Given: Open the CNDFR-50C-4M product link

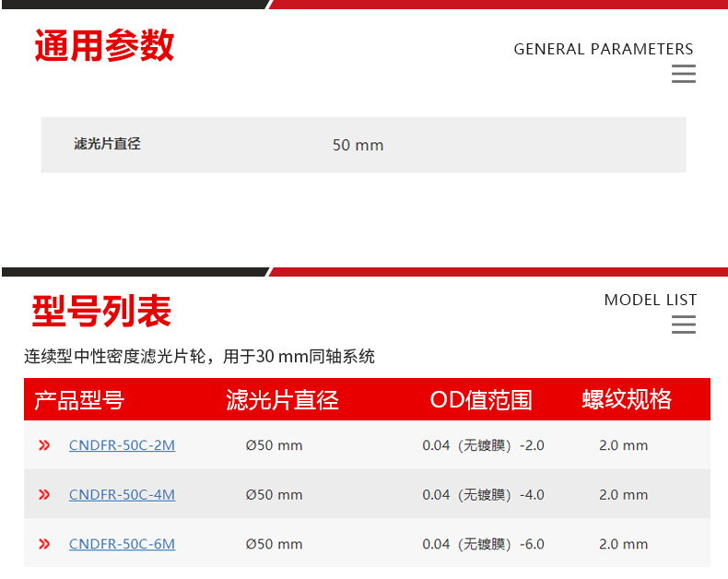Looking at the screenshot, I should pyautogui.click(x=123, y=494).
